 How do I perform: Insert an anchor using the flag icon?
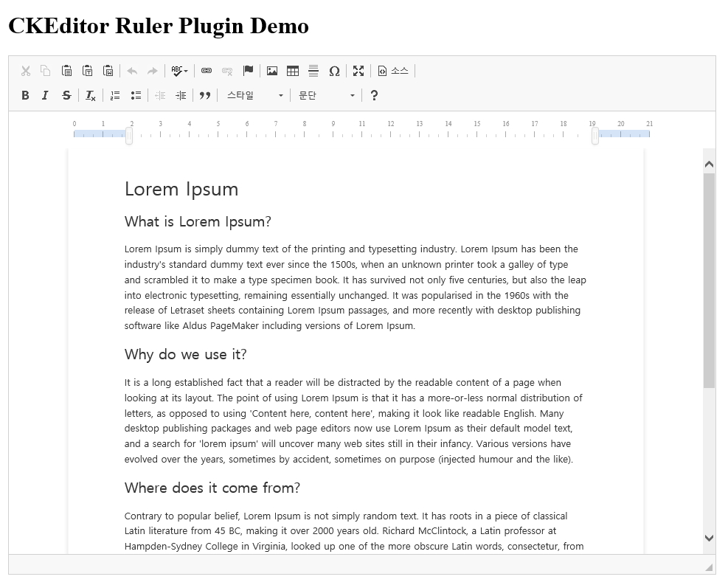pyautogui.click(x=248, y=71)
